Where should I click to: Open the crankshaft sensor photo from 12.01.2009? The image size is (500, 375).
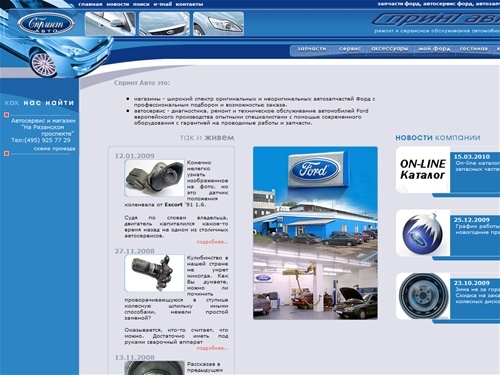155,178
